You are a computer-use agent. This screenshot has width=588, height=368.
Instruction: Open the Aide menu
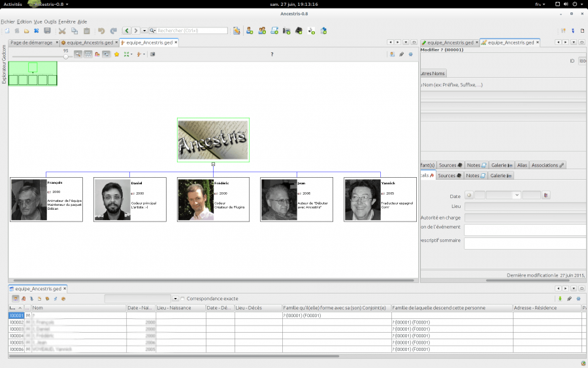[x=82, y=22]
